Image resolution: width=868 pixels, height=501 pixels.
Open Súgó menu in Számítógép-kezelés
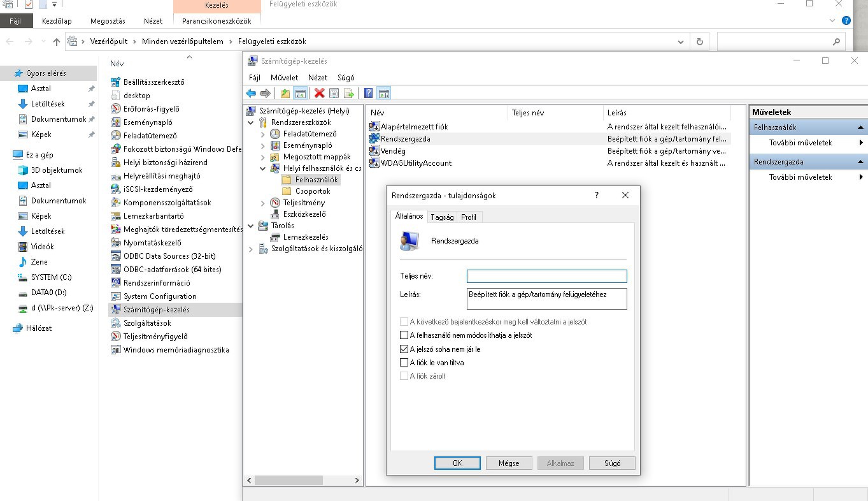[346, 77]
